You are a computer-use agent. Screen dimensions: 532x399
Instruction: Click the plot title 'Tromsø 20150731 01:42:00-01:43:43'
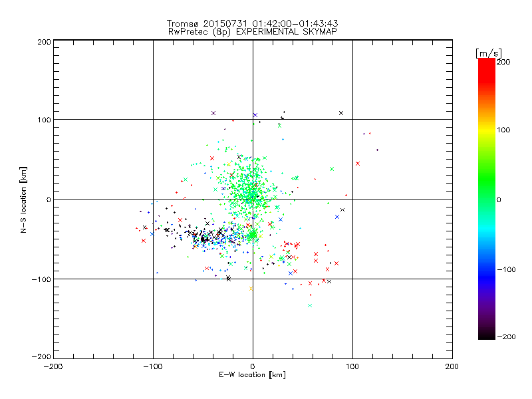pos(253,23)
